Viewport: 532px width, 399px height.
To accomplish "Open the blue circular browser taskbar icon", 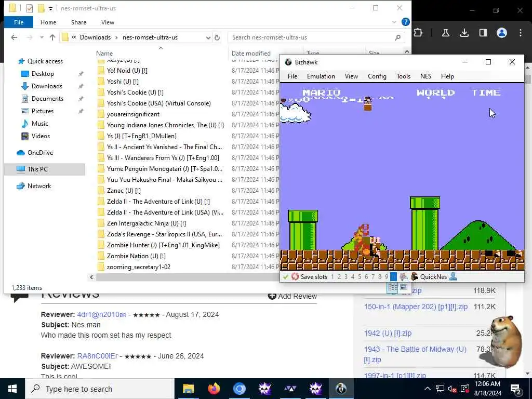I will click(239, 389).
